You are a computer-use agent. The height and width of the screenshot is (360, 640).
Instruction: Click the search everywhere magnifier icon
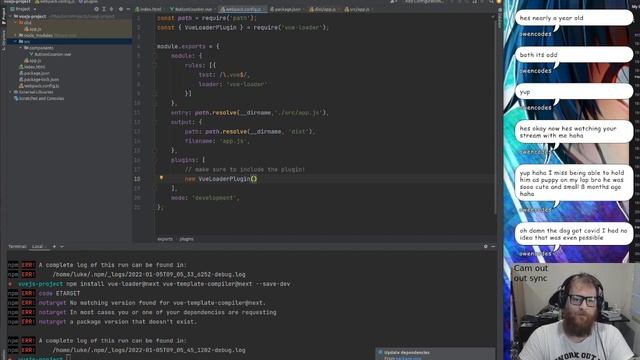coord(491,2)
